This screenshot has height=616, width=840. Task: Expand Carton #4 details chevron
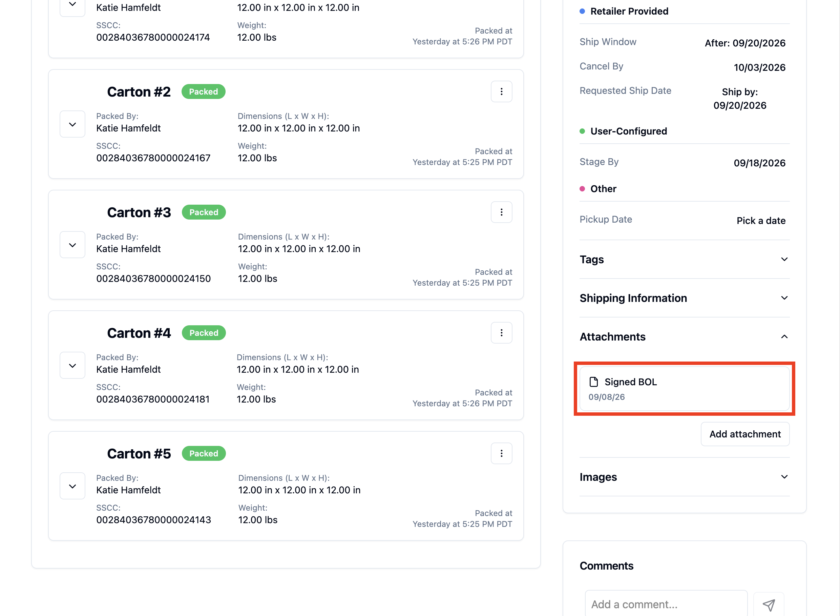tap(72, 365)
